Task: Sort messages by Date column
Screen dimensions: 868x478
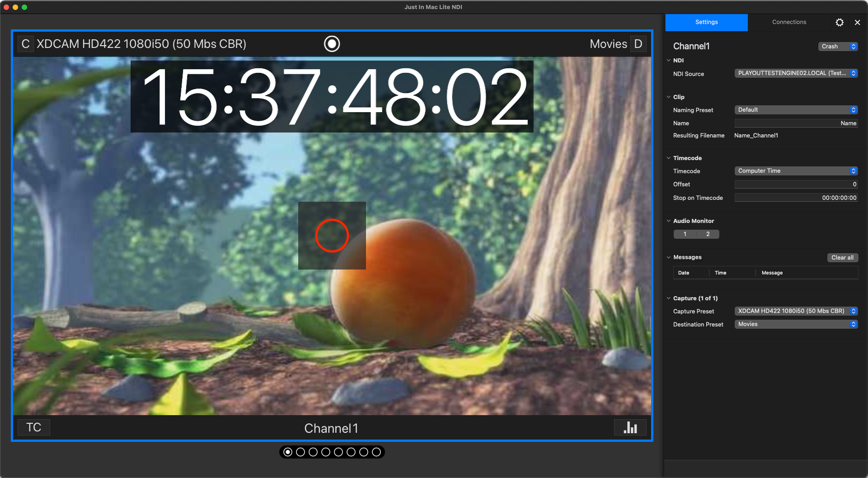Action: pos(691,273)
